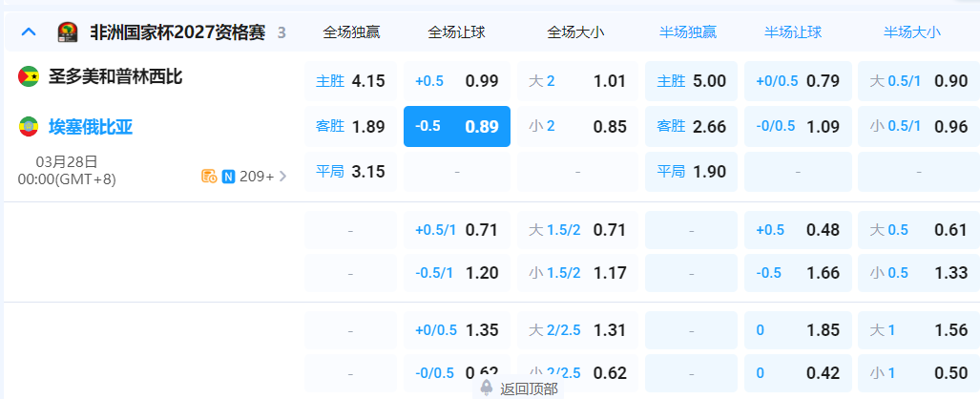This screenshot has width=980, height=399.
Task: Select half-time +0.5 at 0.48
Action: pos(798,230)
